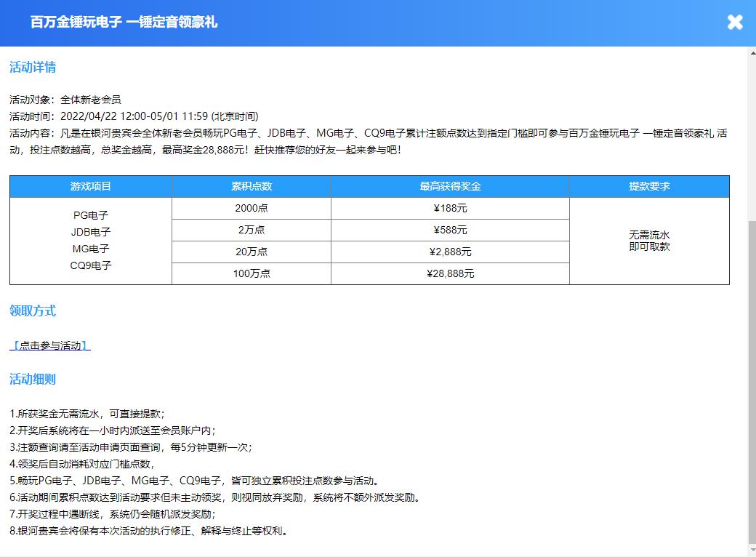
Task: Click the dialog title 百万金锤玩电子 一锤定音领豪礼
Action: tap(124, 23)
